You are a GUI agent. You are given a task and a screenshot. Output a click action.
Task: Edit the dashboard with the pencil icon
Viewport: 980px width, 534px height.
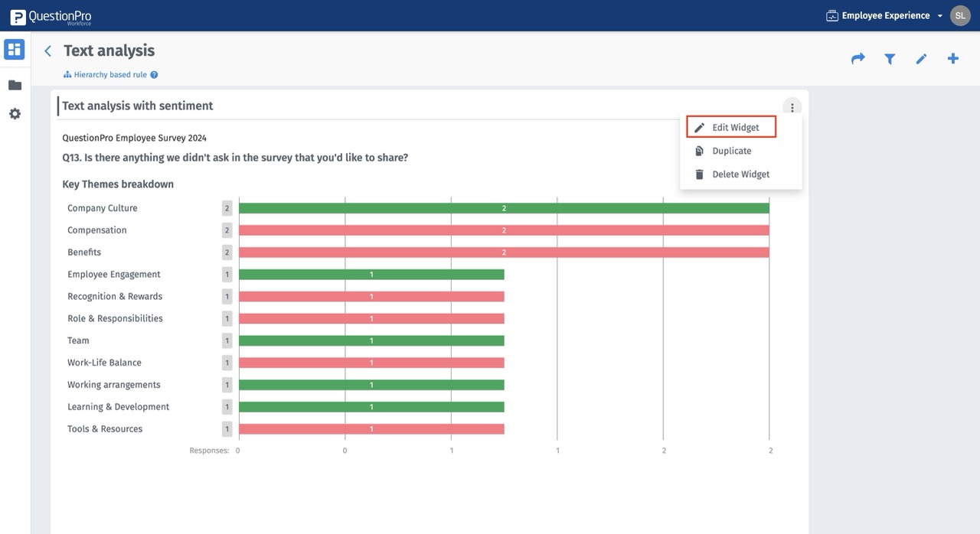[921, 58]
